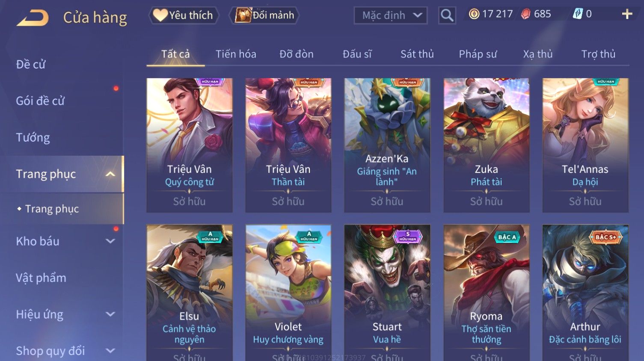This screenshot has width=644, height=361.
Task: Tap the blue voucher currency icon
Action: (578, 14)
